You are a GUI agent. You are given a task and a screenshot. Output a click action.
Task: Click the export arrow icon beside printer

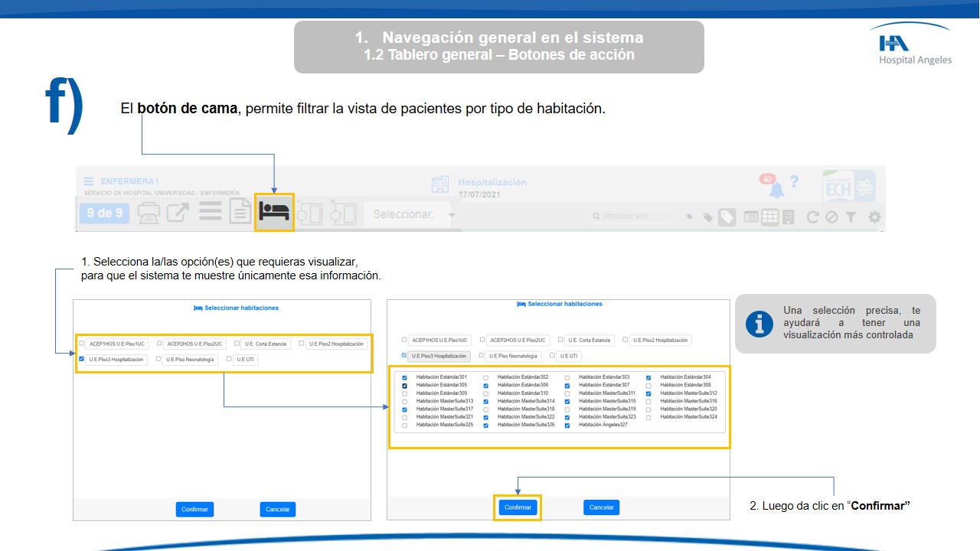(x=178, y=213)
